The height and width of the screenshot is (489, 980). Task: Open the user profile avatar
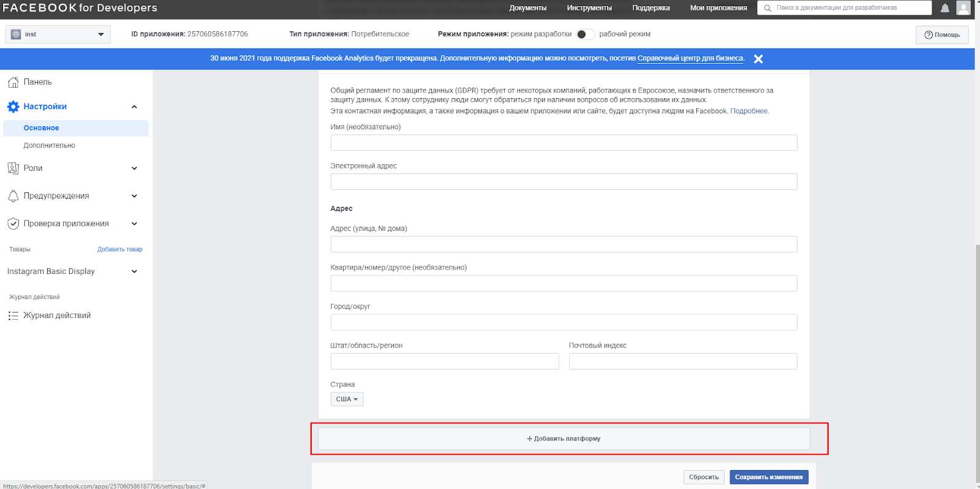963,8
